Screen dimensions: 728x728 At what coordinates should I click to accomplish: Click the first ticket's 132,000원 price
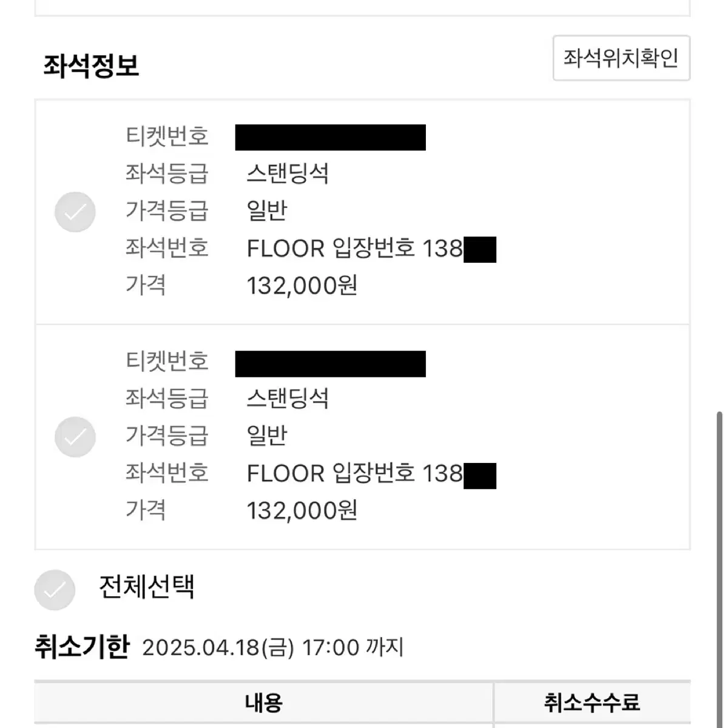[302, 286]
